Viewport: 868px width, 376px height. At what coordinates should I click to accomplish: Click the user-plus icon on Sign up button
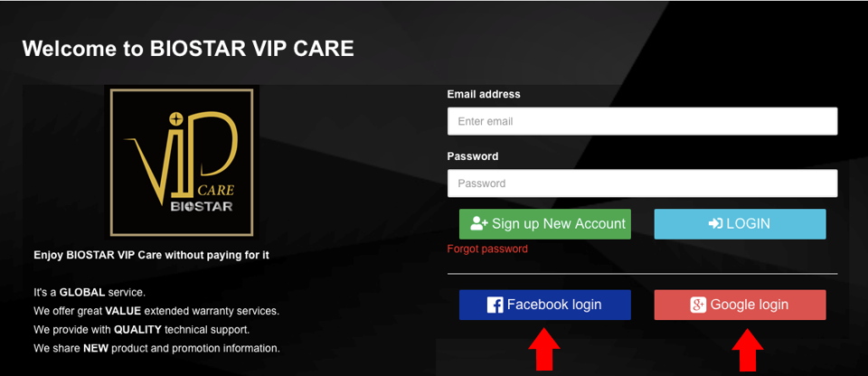479,224
